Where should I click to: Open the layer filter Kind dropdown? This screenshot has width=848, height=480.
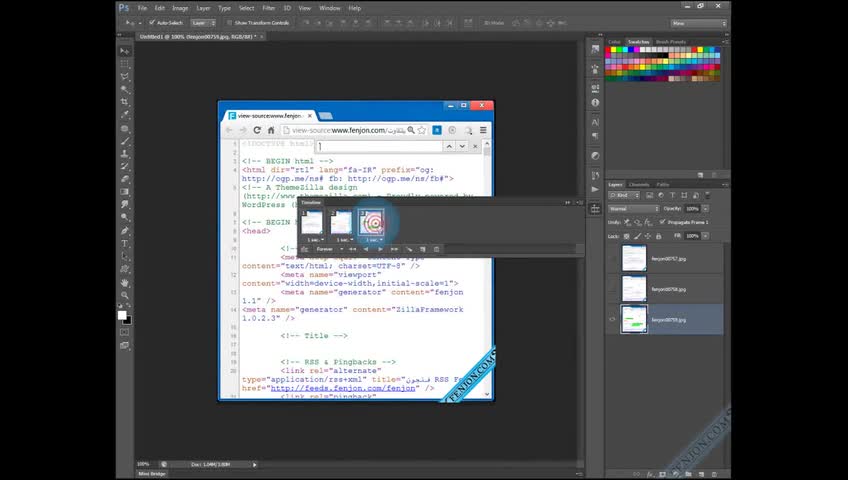click(624, 195)
